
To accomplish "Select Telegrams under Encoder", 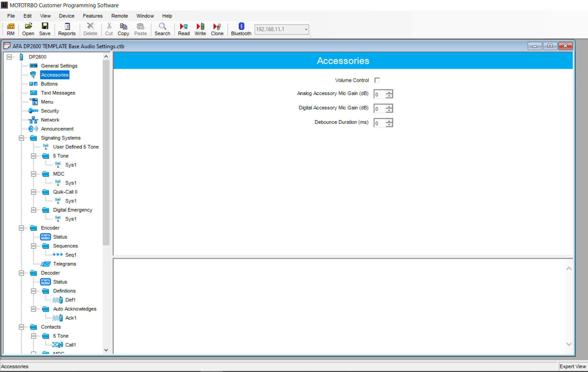I will [x=65, y=264].
